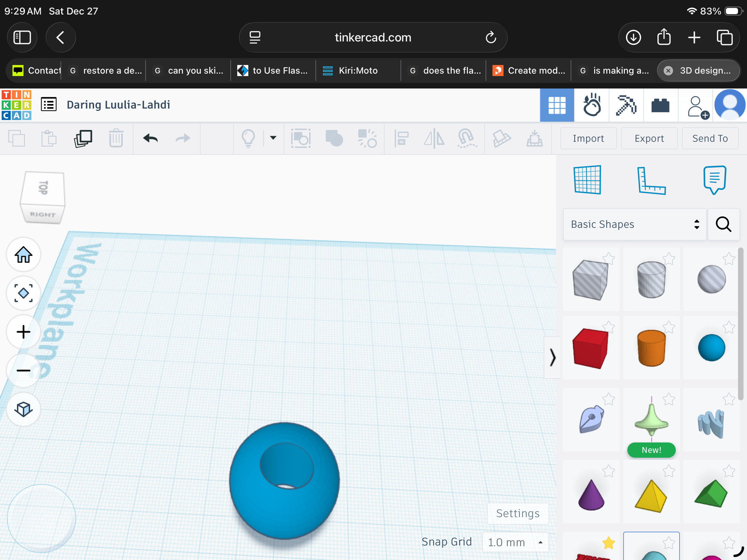Open the Sim Lab icon
This screenshot has height=560, width=747.
point(592,105)
